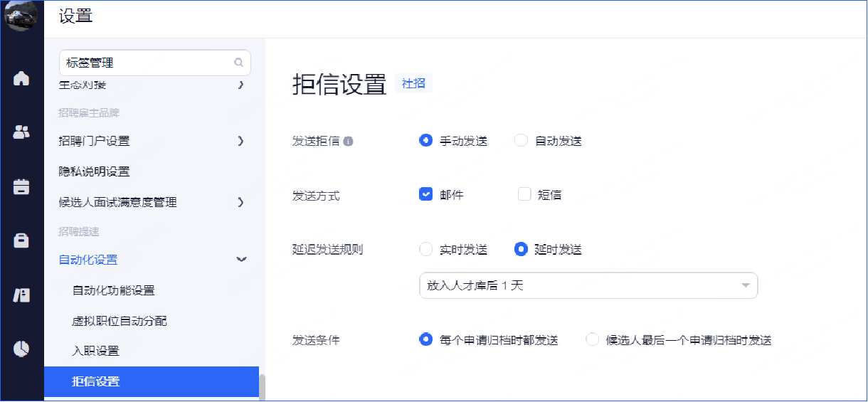868x402 pixels.
Task: Select the 实时发送 radio button
Action: [425, 250]
